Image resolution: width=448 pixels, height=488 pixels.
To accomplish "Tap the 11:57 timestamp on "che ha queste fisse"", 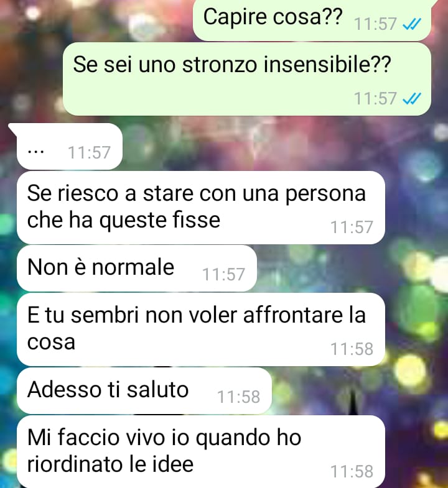I will [352, 227].
